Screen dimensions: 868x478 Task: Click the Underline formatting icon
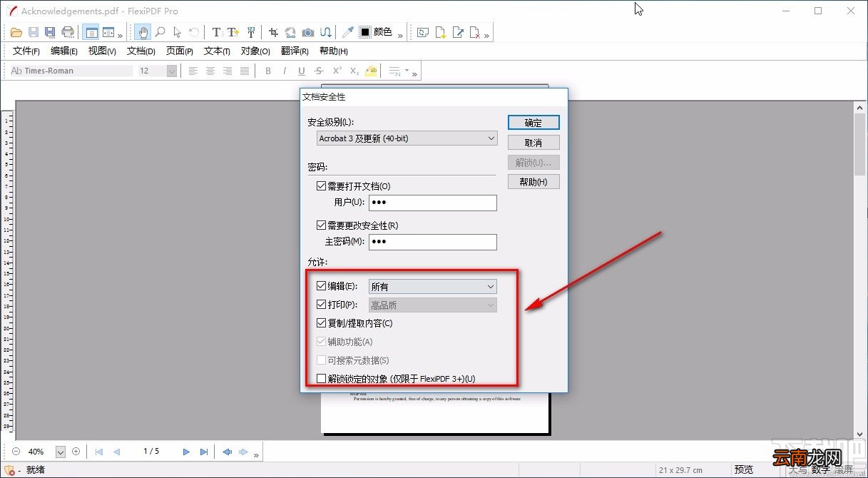(x=302, y=71)
